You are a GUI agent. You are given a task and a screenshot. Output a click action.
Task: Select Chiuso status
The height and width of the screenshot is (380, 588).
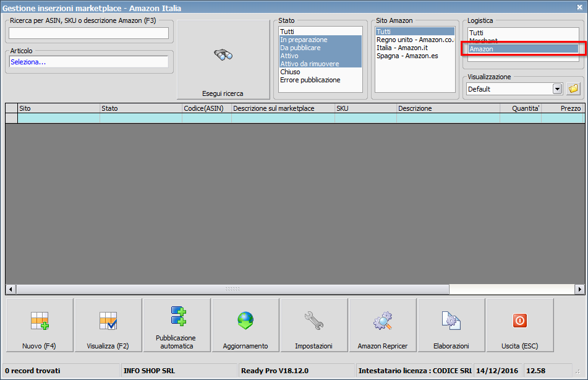321,72
